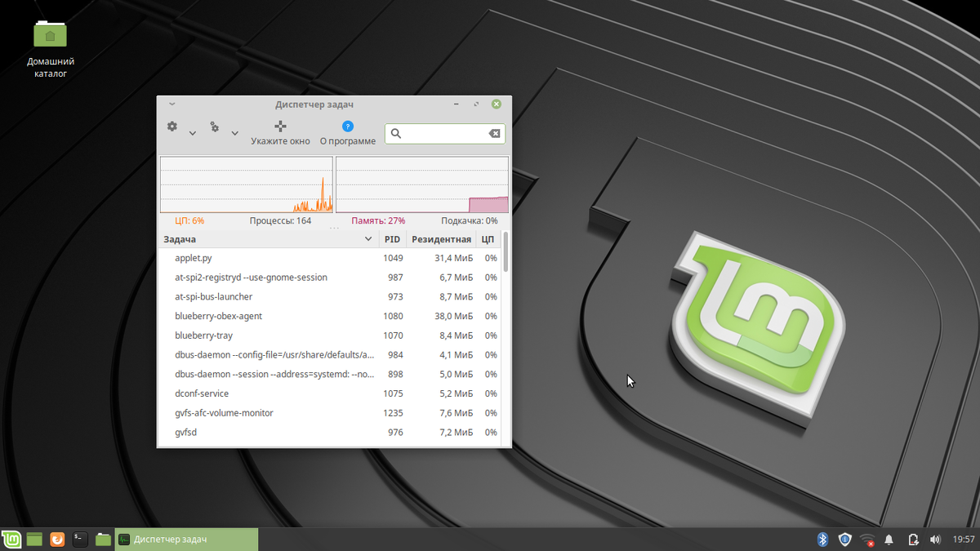The image size is (980, 551).
Task: Open the volume speaker tray icon
Action: tap(935, 540)
